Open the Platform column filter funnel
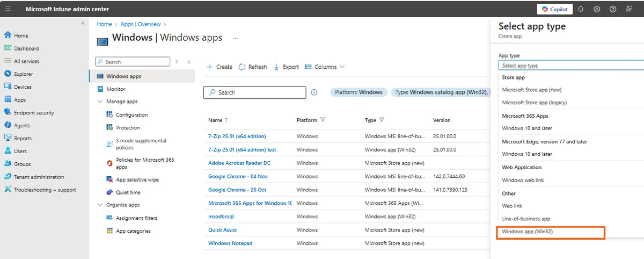This screenshot has width=644, height=259. (x=323, y=120)
